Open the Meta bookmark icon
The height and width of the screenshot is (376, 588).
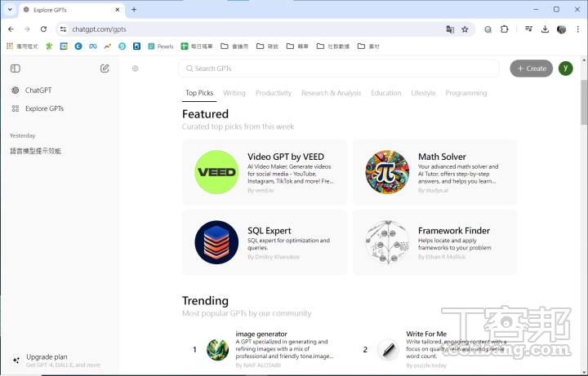(x=92, y=46)
